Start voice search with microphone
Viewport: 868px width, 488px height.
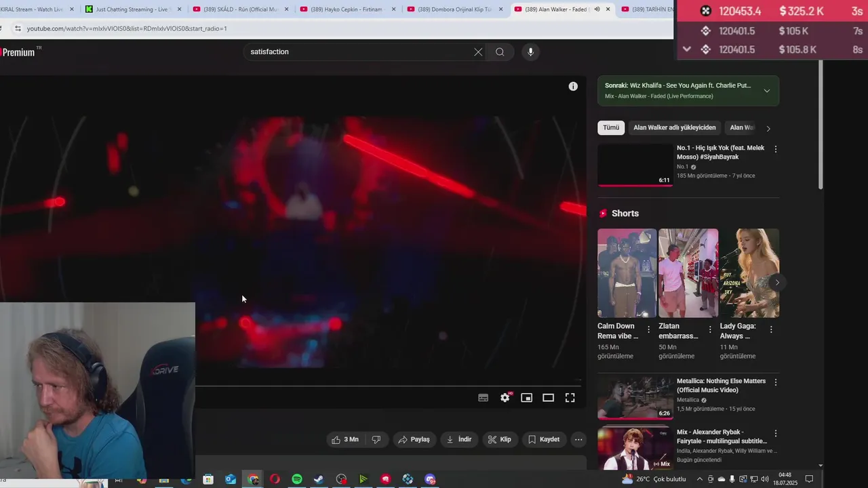pos(530,52)
